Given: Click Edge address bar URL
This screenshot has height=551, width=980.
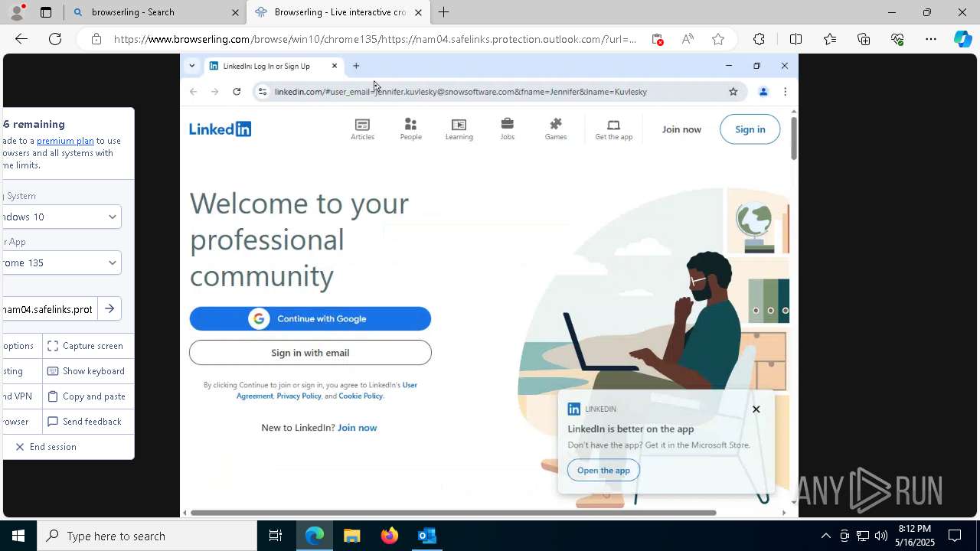Looking at the screenshot, I should [375, 39].
